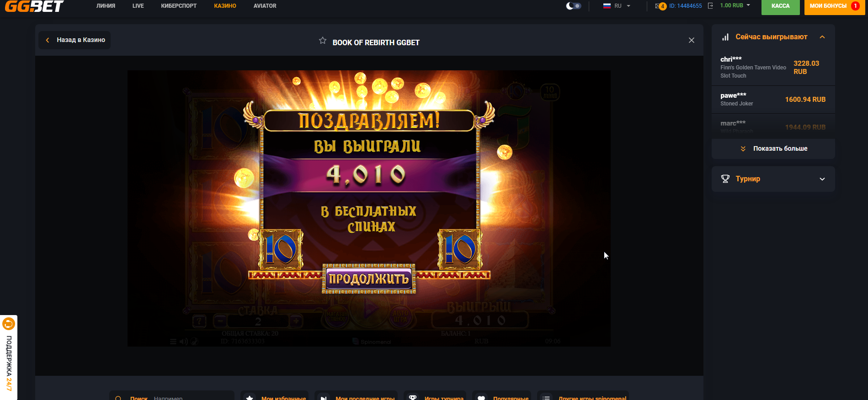
Task: Click Показать больше to show more winners
Action: (x=773, y=149)
